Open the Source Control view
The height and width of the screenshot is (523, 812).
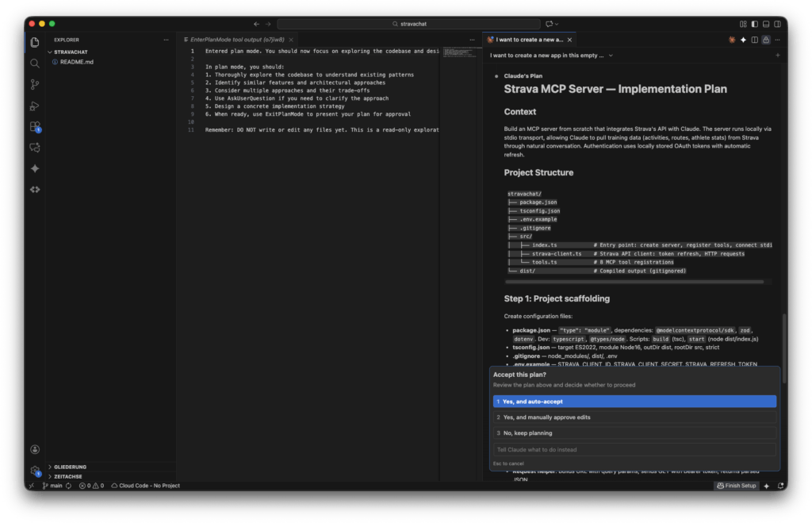[35, 84]
